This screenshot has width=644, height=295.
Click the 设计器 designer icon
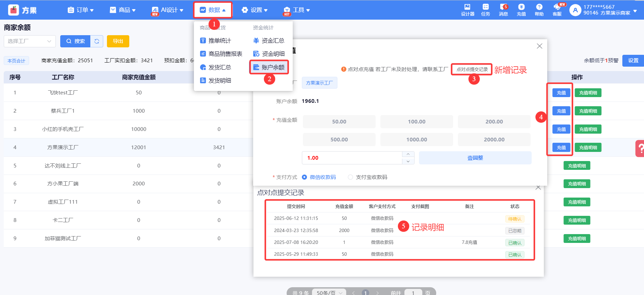pyautogui.click(x=467, y=9)
